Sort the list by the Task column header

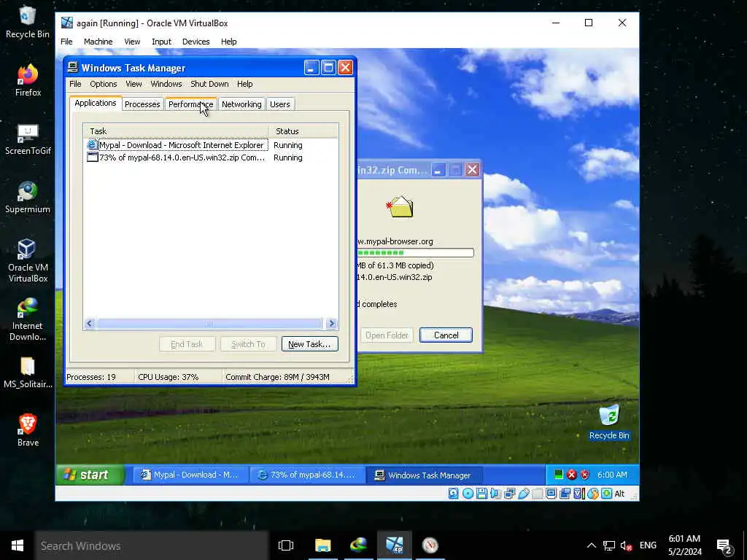[x=176, y=131]
